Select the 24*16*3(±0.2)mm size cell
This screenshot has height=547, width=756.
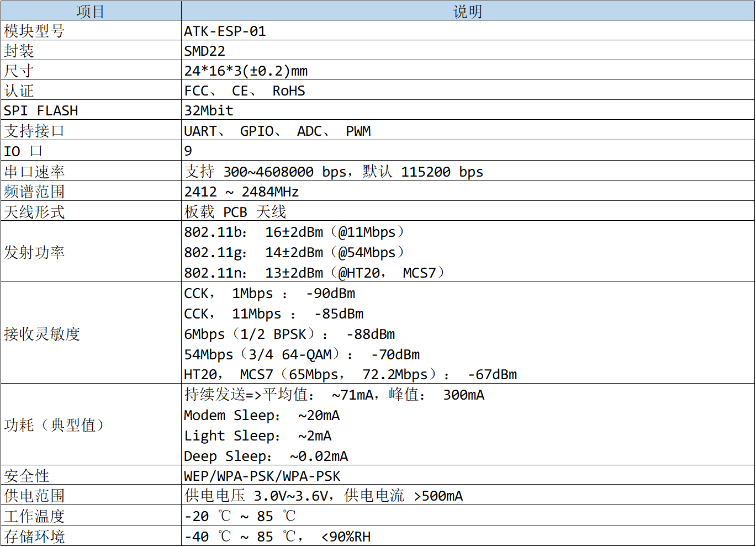coord(246,71)
